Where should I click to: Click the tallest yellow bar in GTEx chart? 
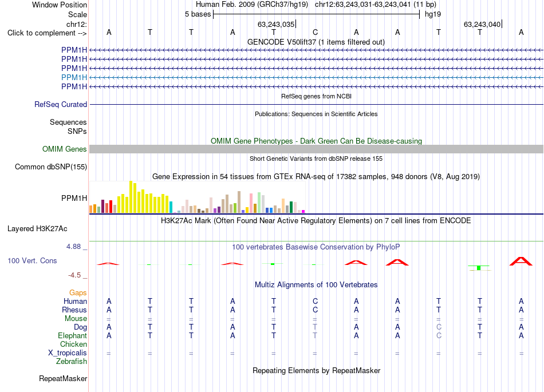pyautogui.click(x=131, y=196)
